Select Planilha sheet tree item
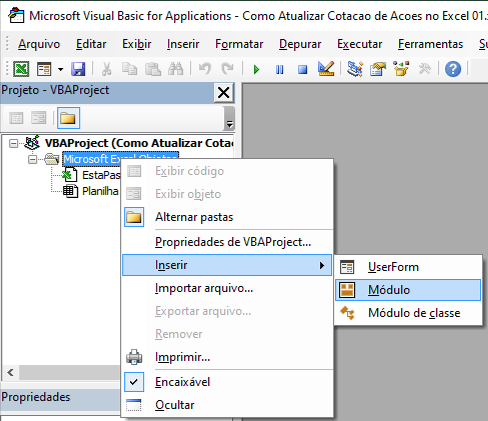Screen dimensions: 488x421 click(100, 191)
